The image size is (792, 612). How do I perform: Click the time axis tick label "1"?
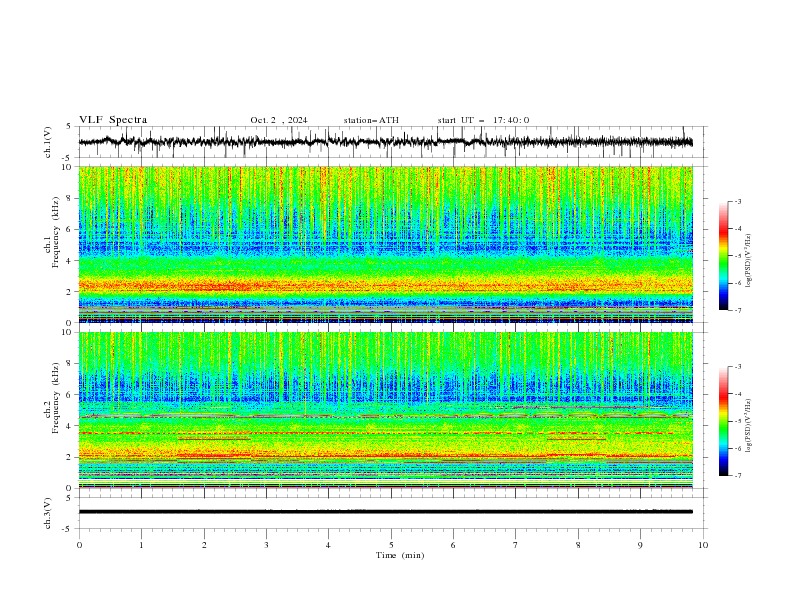pyautogui.click(x=141, y=545)
